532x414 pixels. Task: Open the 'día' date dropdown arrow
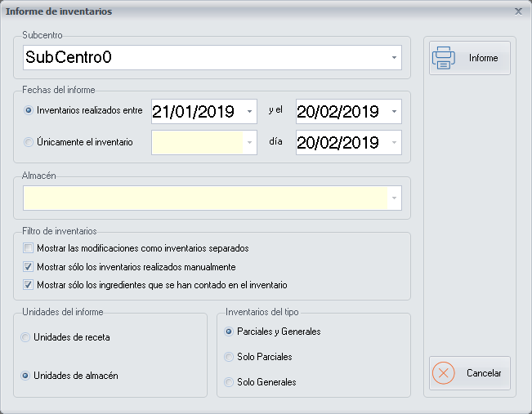pyautogui.click(x=394, y=142)
